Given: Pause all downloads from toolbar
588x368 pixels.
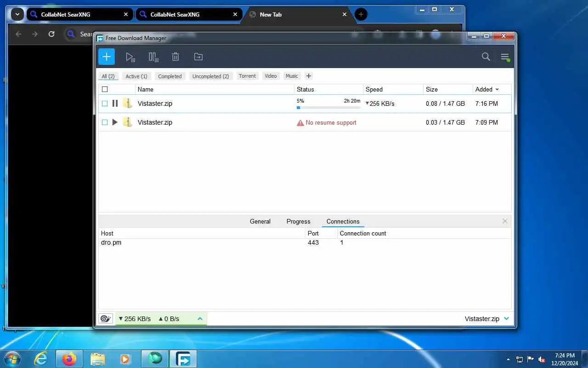Looking at the screenshot, I should click(153, 57).
